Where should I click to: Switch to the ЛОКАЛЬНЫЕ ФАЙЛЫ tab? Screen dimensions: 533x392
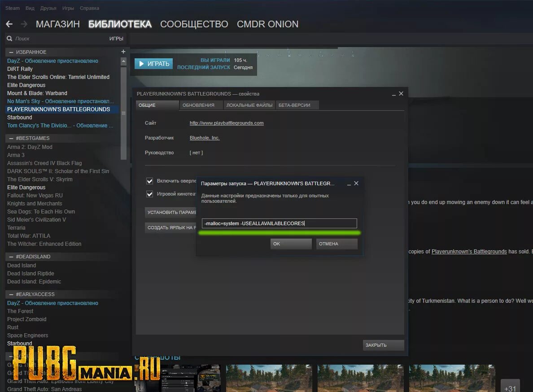[x=249, y=105]
